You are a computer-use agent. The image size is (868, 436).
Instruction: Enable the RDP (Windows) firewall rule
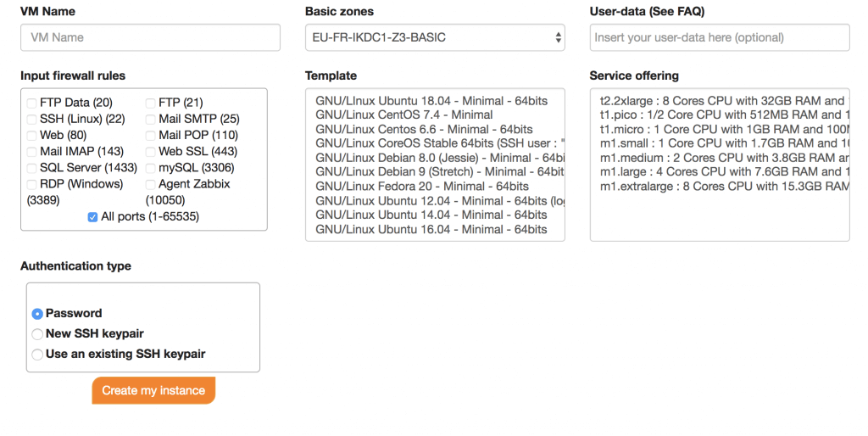pos(32,184)
